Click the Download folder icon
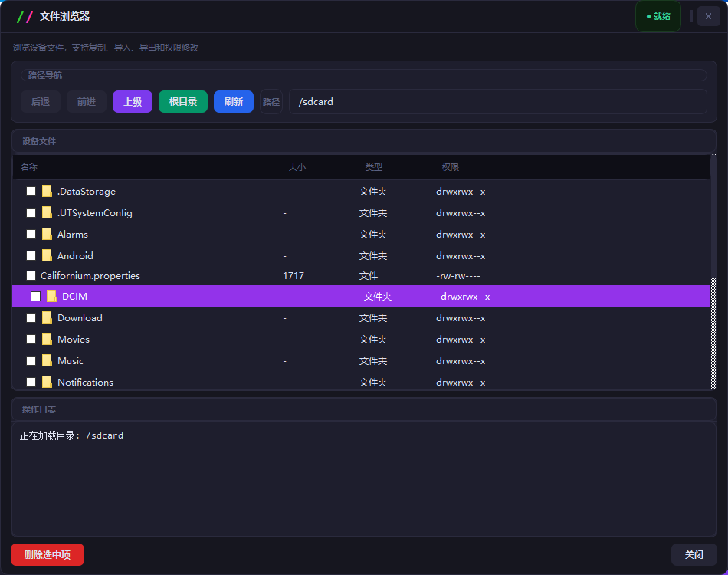Viewport: 728px width, 575px height. pos(47,317)
